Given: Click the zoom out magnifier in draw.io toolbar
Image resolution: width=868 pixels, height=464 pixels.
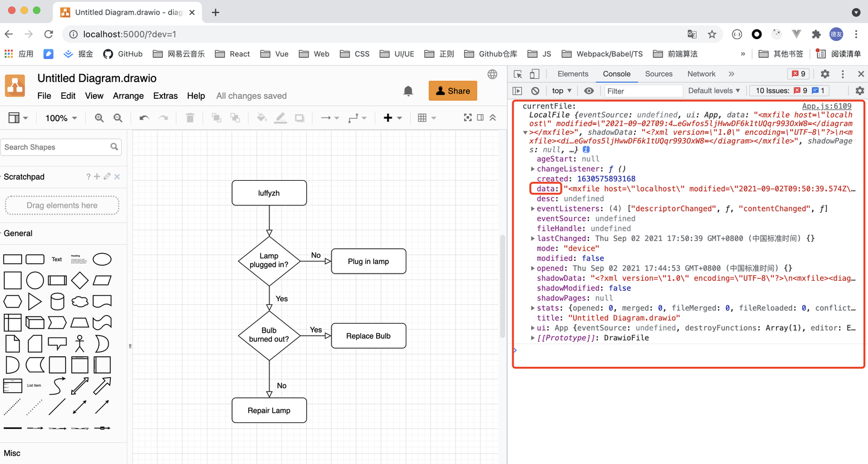Looking at the screenshot, I should coord(118,118).
